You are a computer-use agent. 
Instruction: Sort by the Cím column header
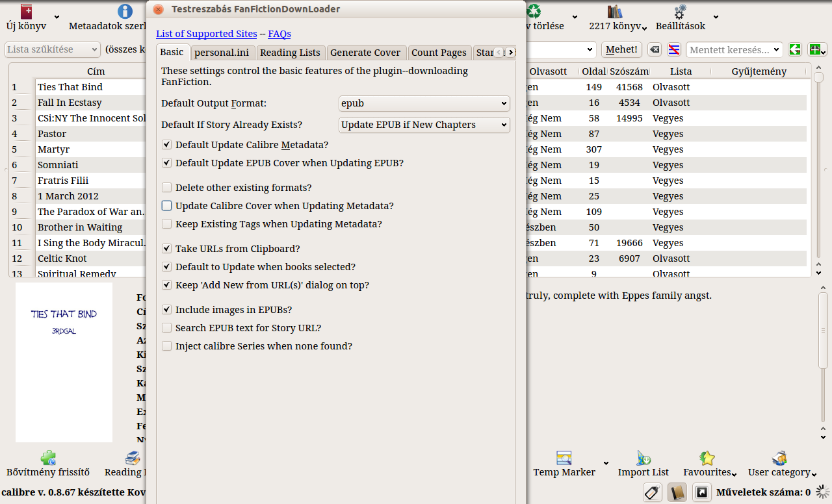tap(96, 71)
